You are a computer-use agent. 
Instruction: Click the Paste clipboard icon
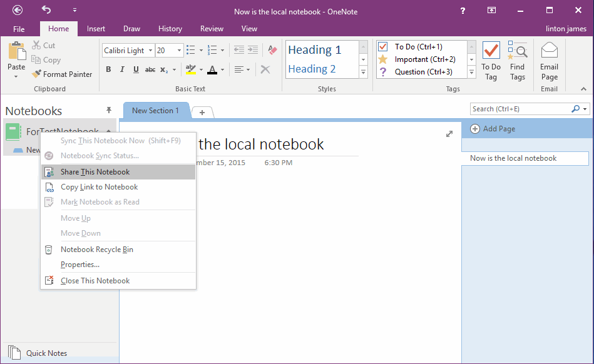click(x=17, y=51)
